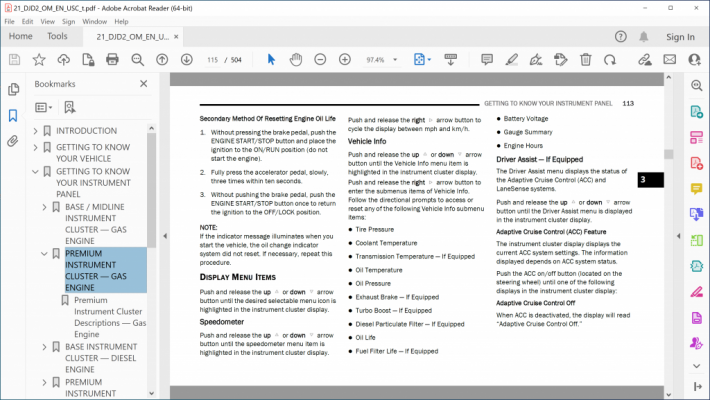Open the attachments paperclip panel
This screenshot has height=400, width=710.
(x=13, y=141)
